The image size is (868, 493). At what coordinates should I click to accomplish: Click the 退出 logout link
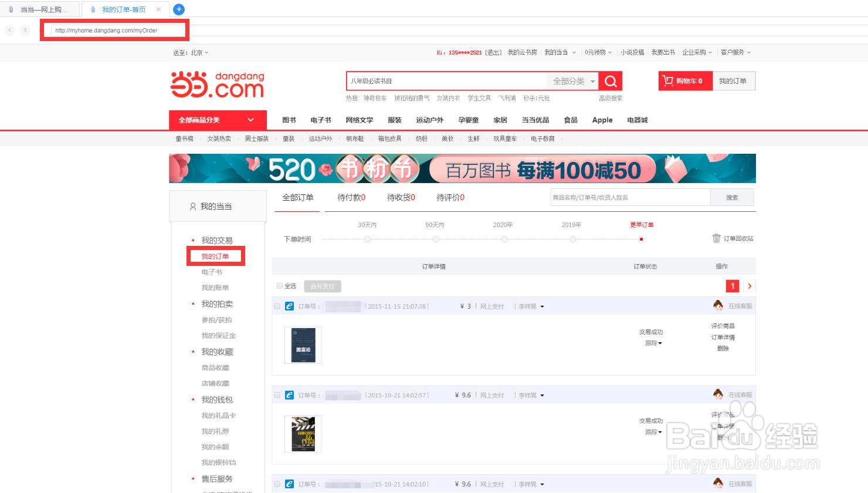point(493,52)
